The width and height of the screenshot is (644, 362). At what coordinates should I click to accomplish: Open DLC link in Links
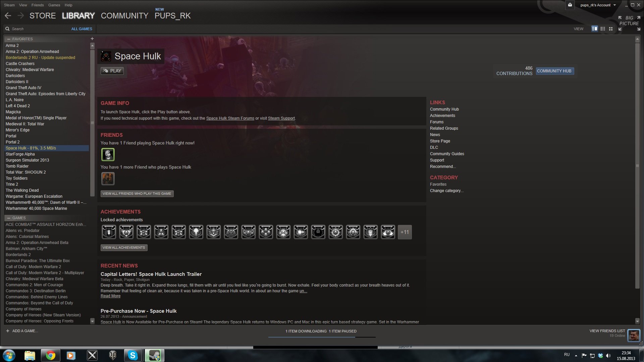[434, 147]
